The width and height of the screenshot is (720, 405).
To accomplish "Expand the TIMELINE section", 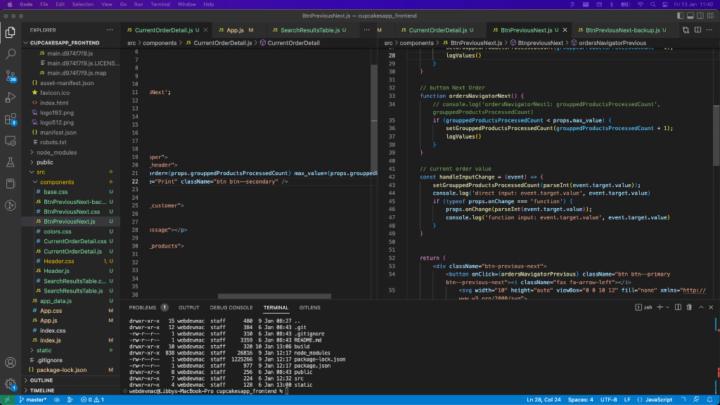I will [x=43, y=390].
